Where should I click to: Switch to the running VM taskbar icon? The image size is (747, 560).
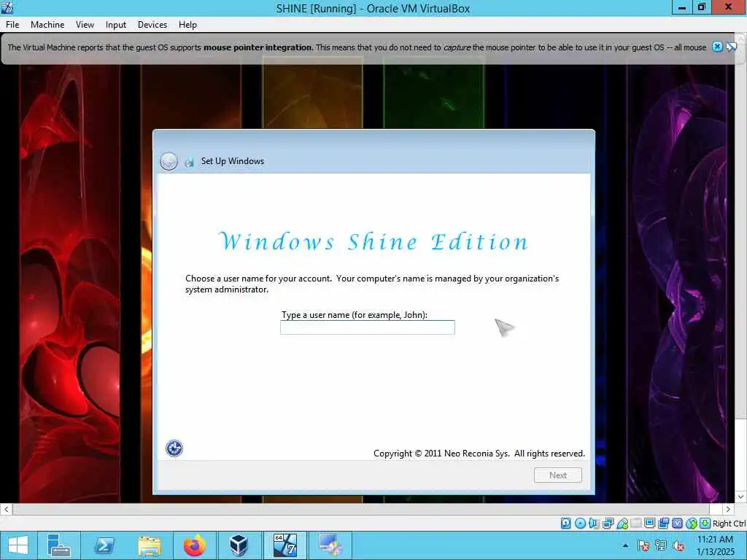click(x=285, y=545)
